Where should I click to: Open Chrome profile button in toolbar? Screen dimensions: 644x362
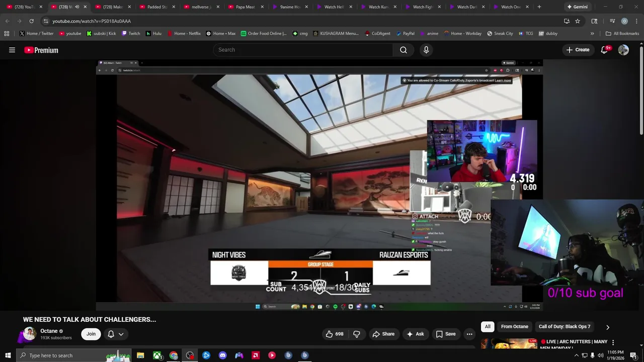click(624, 21)
